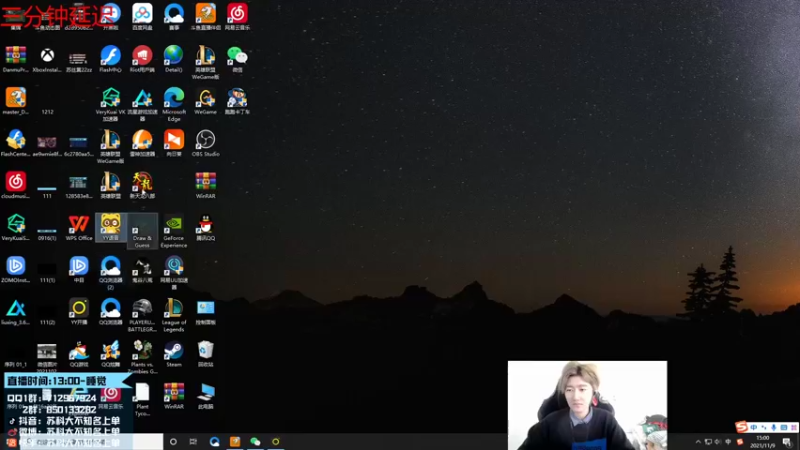Open the WinRAR icon under OBS Studio
800x450 pixels.
click(206, 185)
